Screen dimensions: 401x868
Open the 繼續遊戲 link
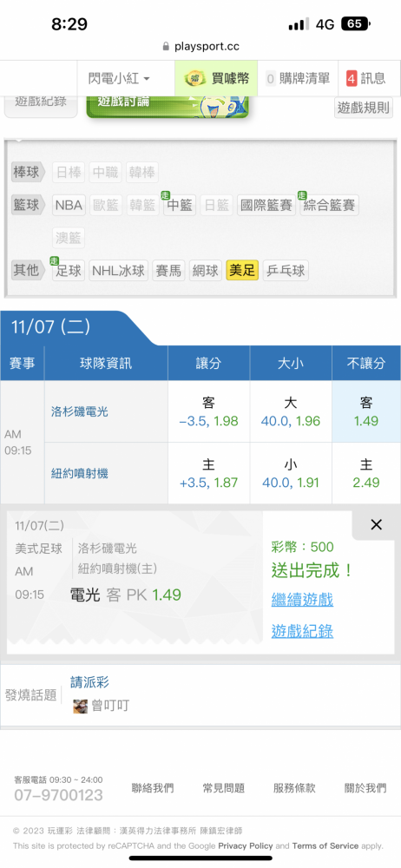click(x=302, y=599)
